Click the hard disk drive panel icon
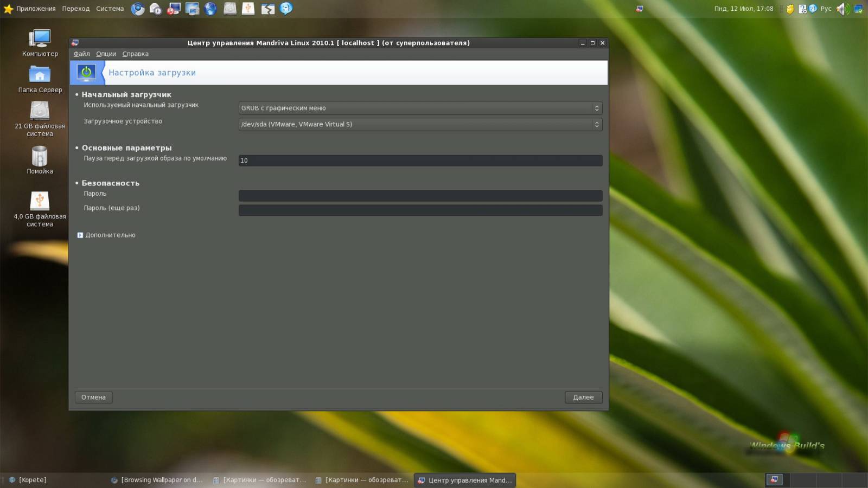The image size is (868, 488). (230, 9)
